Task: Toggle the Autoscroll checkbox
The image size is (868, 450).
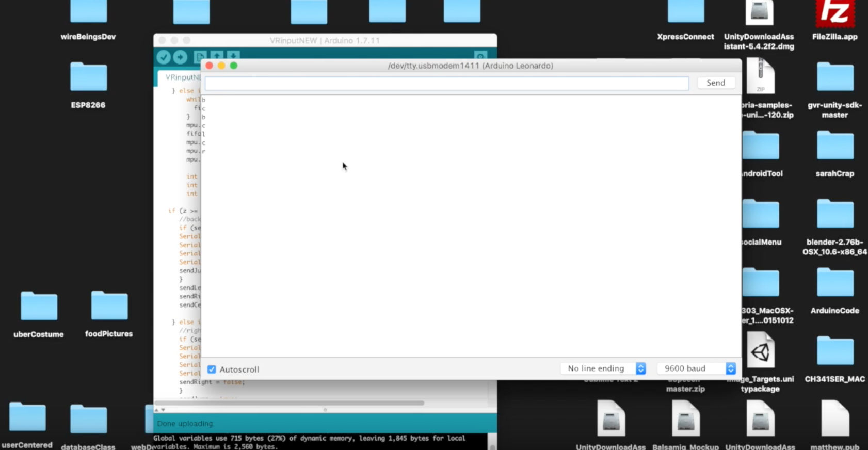Action: pyautogui.click(x=212, y=369)
